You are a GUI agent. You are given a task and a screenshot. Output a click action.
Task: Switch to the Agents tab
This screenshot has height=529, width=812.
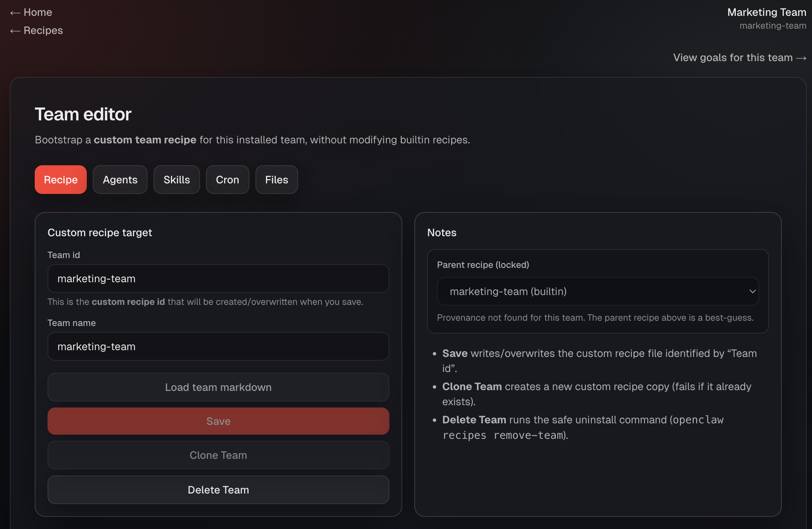tap(120, 180)
